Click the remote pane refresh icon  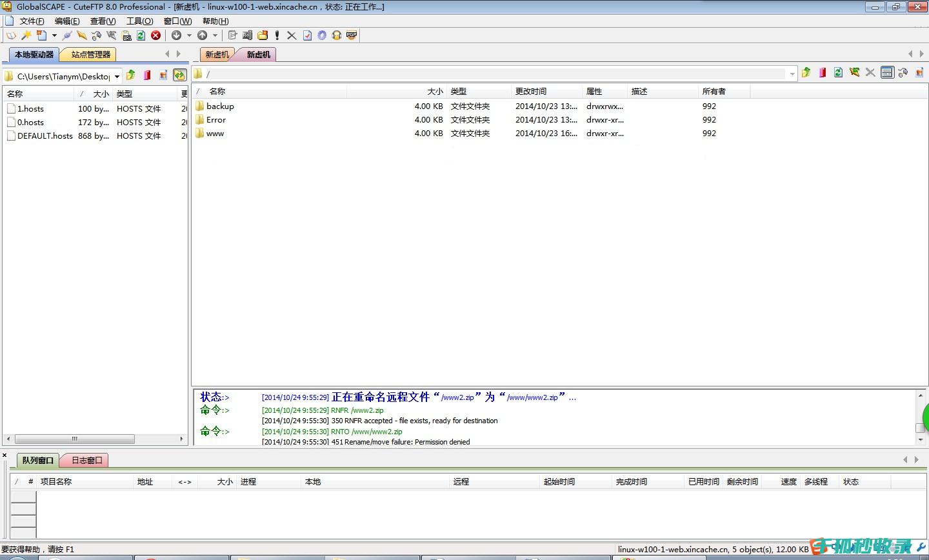pyautogui.click(x=838, y=73)
